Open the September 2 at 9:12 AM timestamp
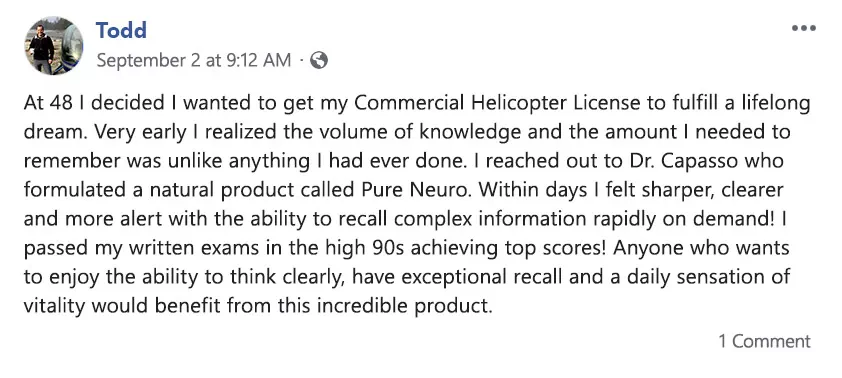 click(x=194, y=60)
